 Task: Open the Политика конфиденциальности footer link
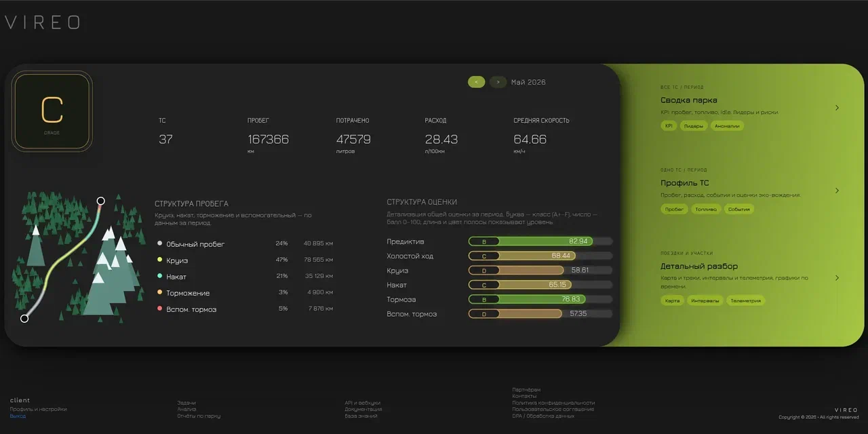click(x=553, y=403)
